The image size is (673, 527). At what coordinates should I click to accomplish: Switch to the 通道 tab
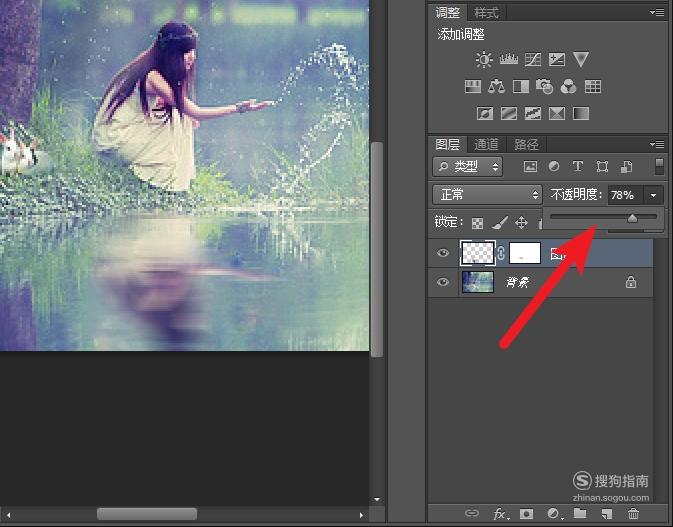coord(486,144)
